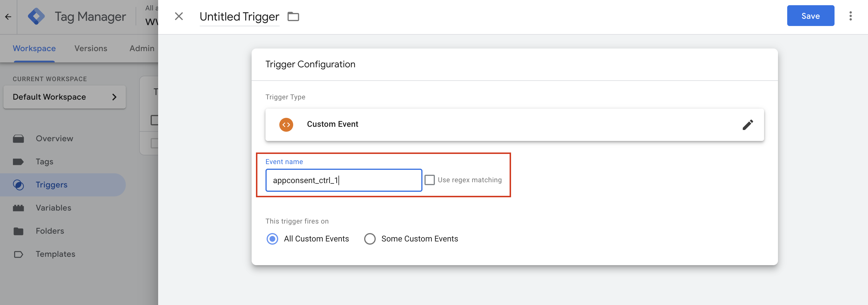Screen dimensions: 868x305
Task: Open the folder icon next to trigger title
Action: click(x=293, y=16)
